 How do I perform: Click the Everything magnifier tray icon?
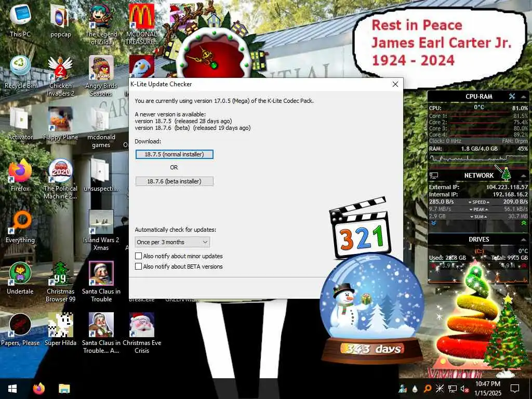tap(428, 389)
